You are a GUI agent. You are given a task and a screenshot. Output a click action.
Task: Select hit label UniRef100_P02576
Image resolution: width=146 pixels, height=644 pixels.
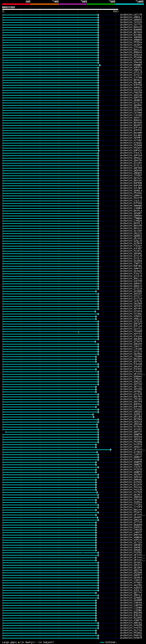point(131,444)
